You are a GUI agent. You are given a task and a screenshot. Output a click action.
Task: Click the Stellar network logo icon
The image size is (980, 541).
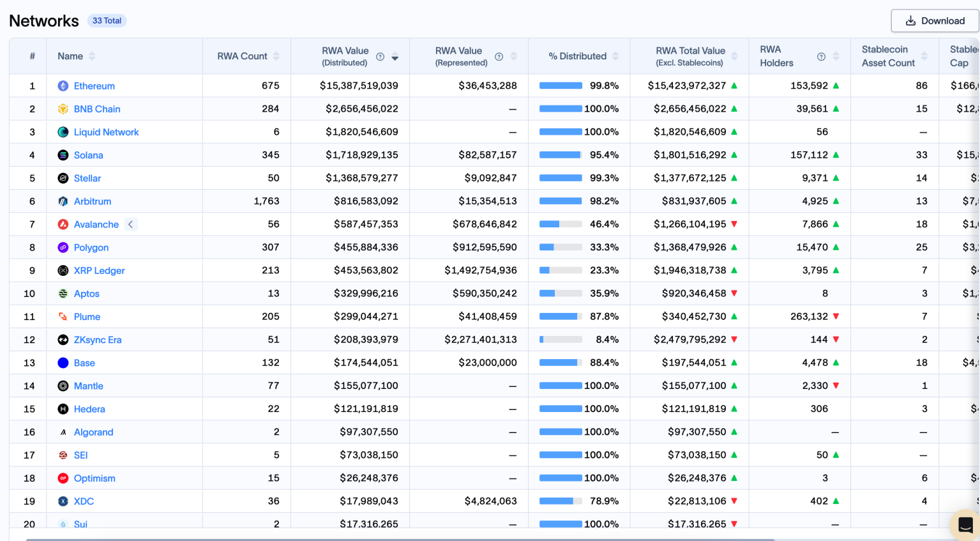[64, 178]
